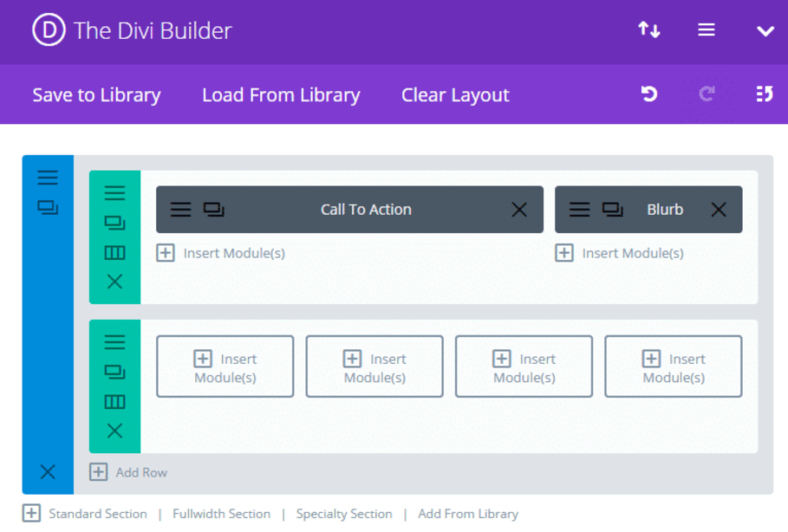788x532 pixels.
Task: Redo action in builder
Action: coord(707,94)
